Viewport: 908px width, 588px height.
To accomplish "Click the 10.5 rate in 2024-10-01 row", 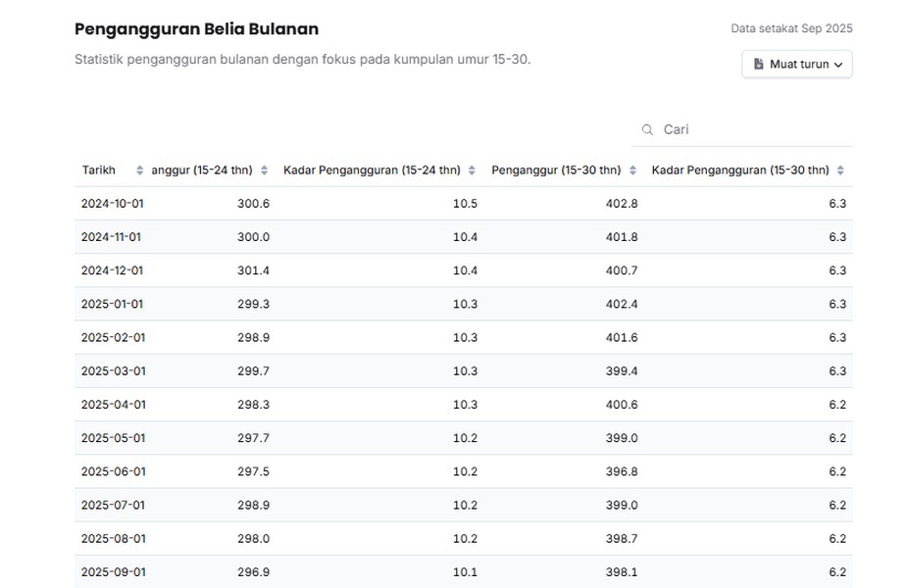I will tap(465, 204).
